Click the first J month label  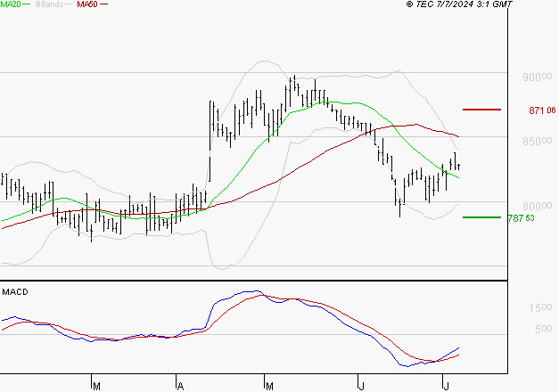[x=361, y=386]
